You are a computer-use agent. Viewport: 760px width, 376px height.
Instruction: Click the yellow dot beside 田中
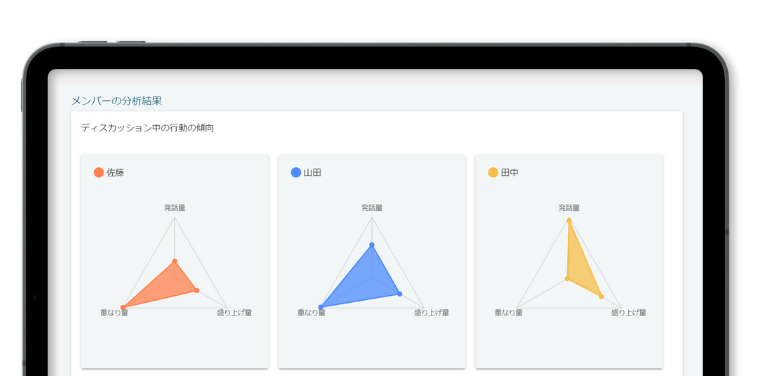[x=493, y=172]
